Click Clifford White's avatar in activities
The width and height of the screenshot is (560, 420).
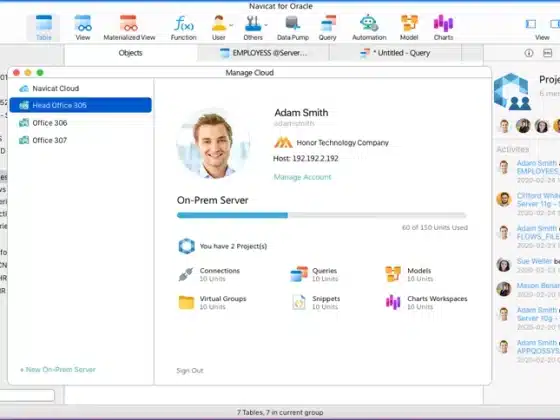504,199
